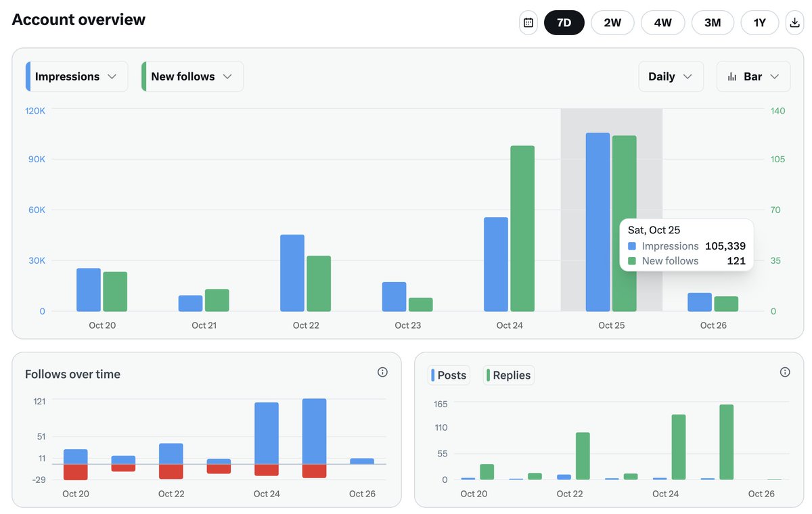The width and height of the screenshot is (812, 514).
Task: Open the Bar chart type dropdown
Action: point(753,76)
